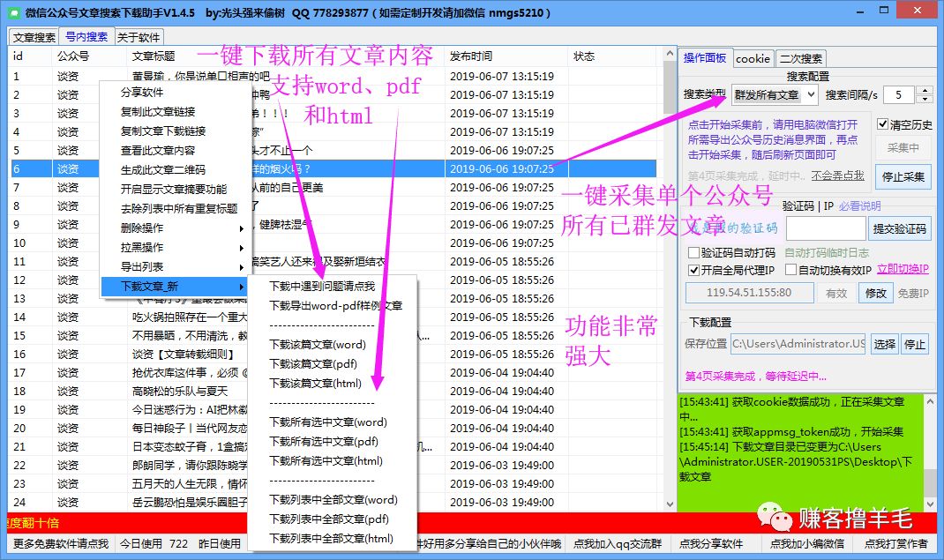
Task: Click the 停止 download button
Action: pos(915,344)
